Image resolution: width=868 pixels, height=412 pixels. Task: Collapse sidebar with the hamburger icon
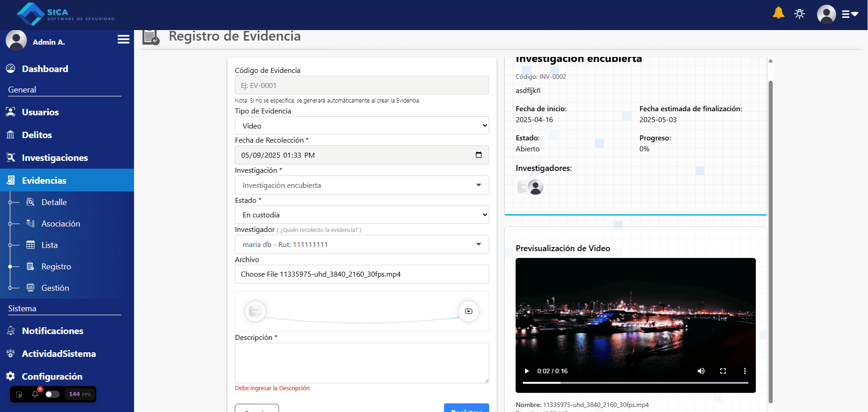(123, 40)
